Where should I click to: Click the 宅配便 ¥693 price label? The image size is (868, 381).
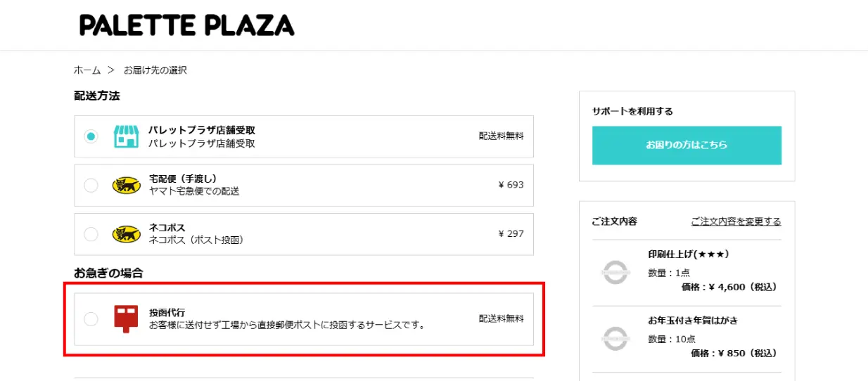coord(511,186)
